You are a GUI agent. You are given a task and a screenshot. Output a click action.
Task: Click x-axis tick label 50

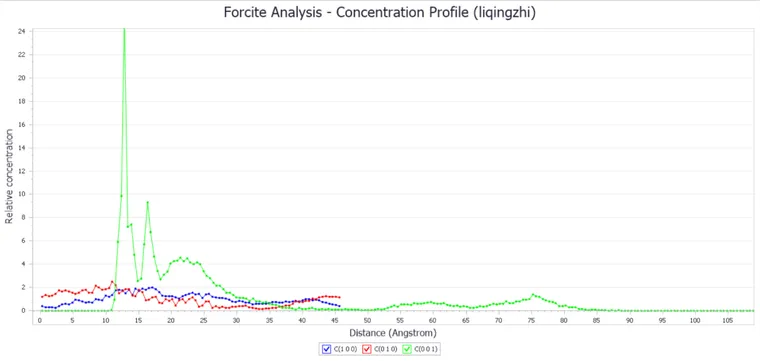coord(367,320)
